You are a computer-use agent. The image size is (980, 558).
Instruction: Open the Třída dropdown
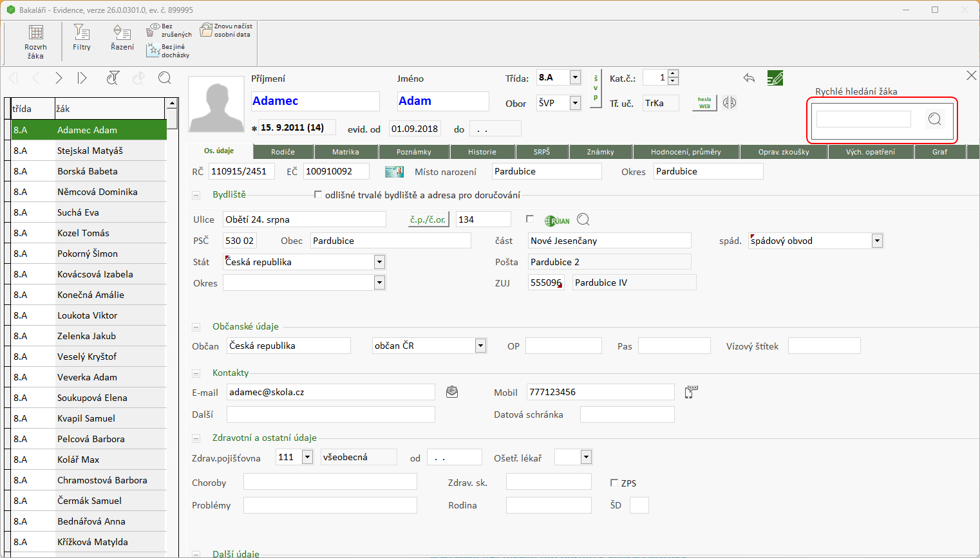(576, 78)
